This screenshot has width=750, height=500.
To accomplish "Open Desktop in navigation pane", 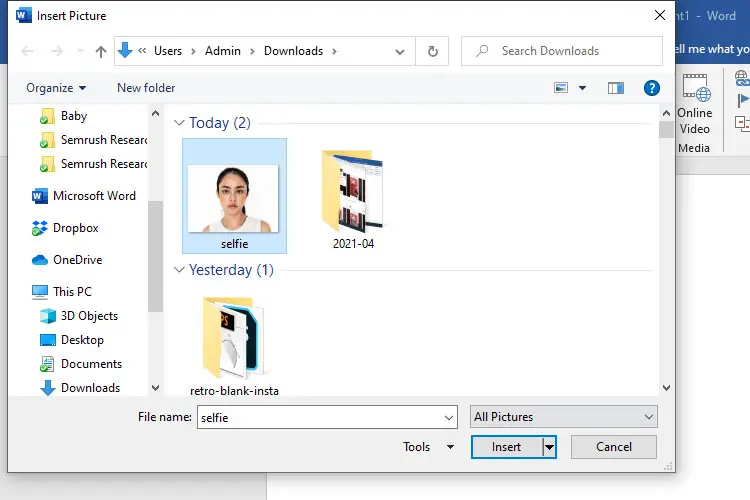I will [x=72, y=340].
